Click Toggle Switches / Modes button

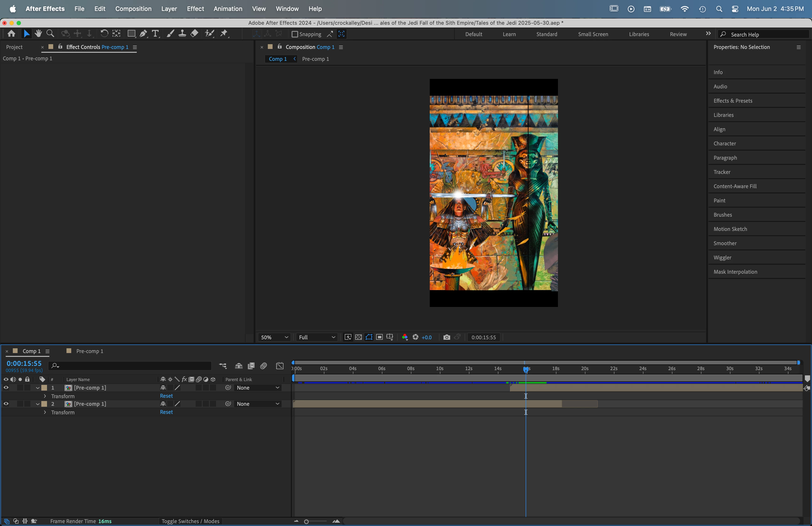tap(190, 521)
